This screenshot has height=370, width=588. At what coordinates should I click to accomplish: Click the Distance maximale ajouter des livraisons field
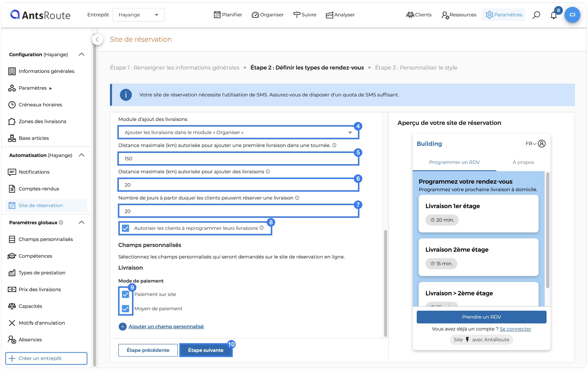tap(238, 185)
